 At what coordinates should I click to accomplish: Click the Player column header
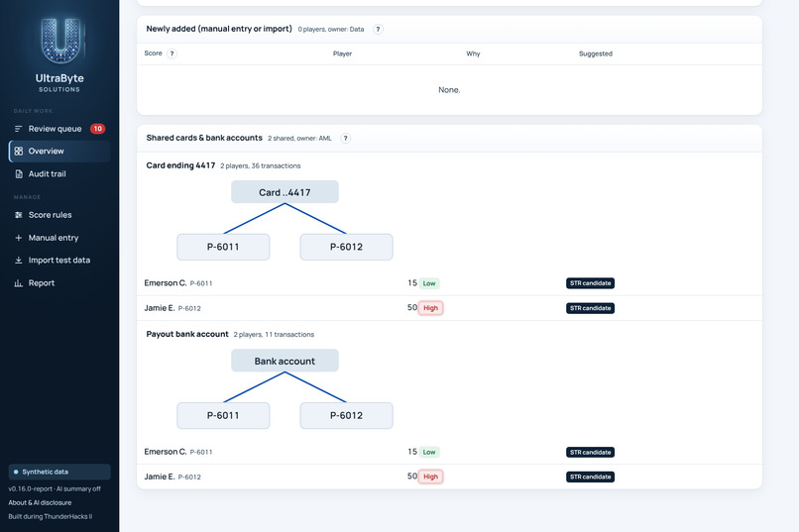342,53
